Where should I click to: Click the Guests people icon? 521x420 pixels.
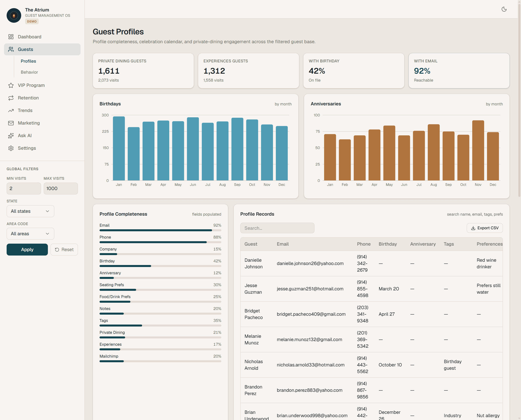pyautogui.click(x=11, y=49)
